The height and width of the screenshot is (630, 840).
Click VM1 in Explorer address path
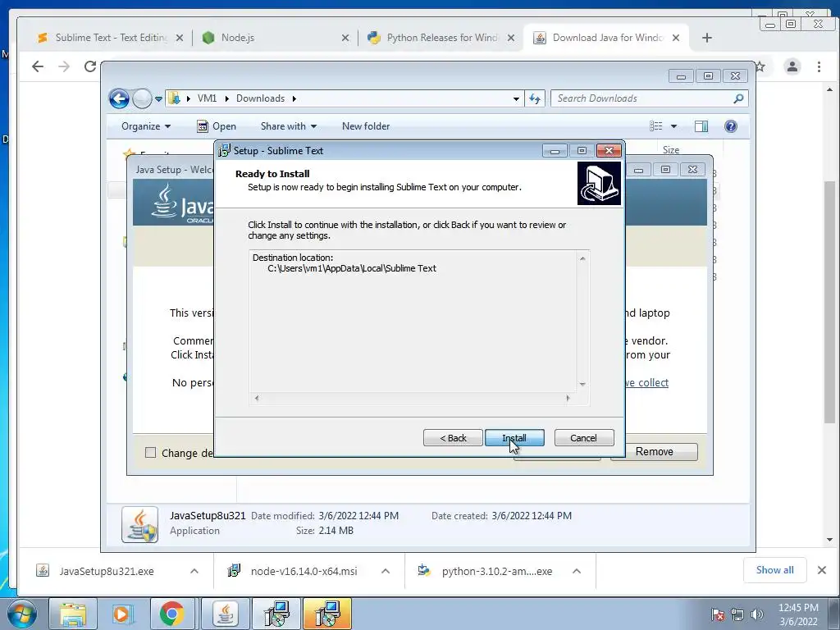pos(207,98)
